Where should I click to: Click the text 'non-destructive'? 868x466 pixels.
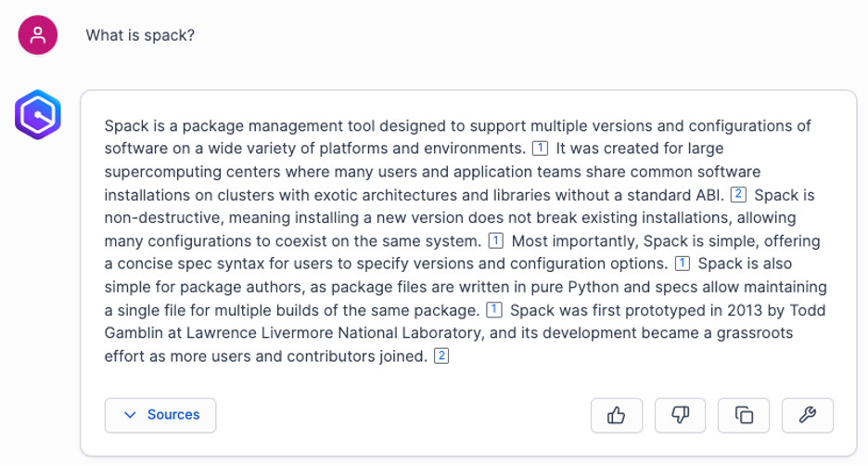click(164, 218)
